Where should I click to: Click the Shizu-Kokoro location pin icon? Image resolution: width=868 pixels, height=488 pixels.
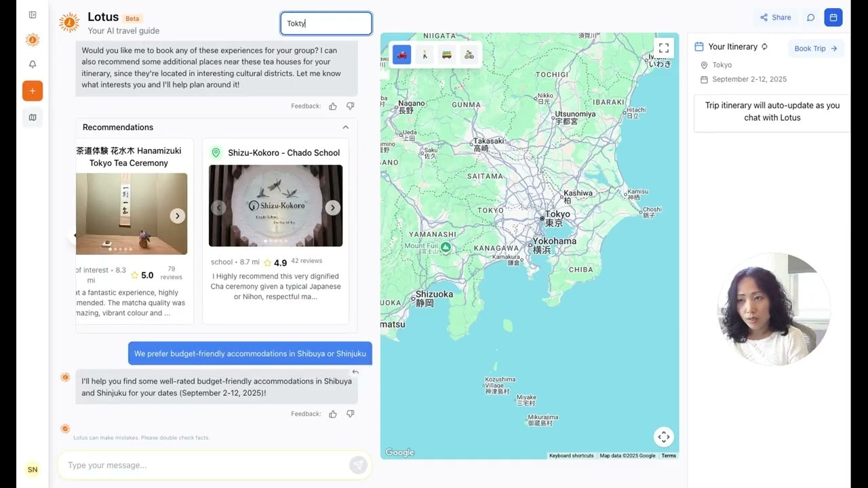pos(216,153)
